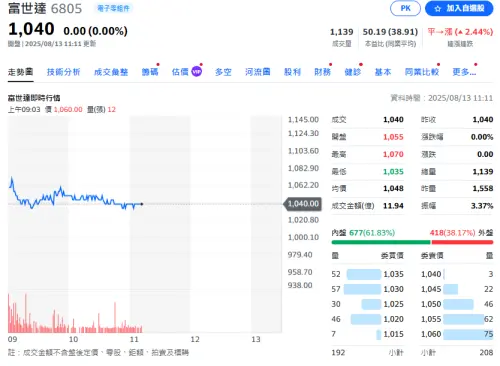Expand the 更多... tab menu
Image resolution: width=500 pixels, height=366 pixels.
point(464,72)
